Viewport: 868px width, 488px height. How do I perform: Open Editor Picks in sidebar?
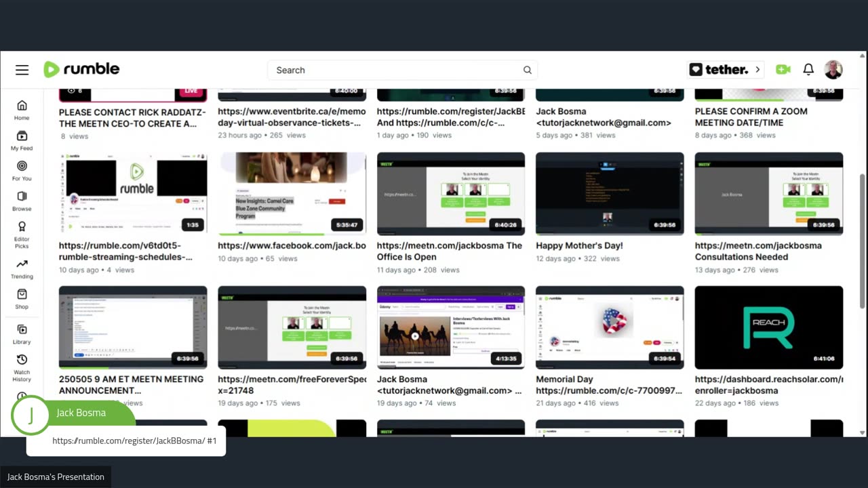(x=22, y=234)
